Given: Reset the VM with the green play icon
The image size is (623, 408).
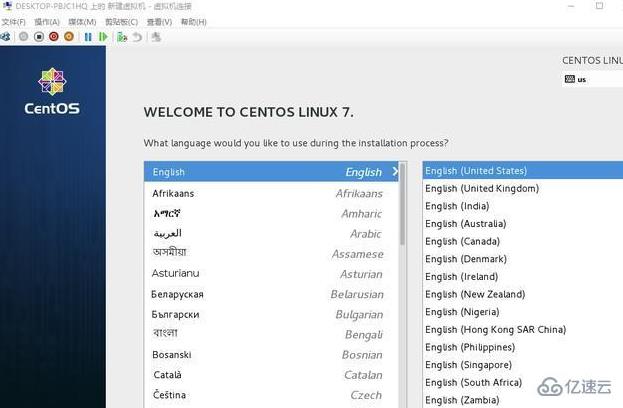Looking at the screenshot, I should (103, 37).
